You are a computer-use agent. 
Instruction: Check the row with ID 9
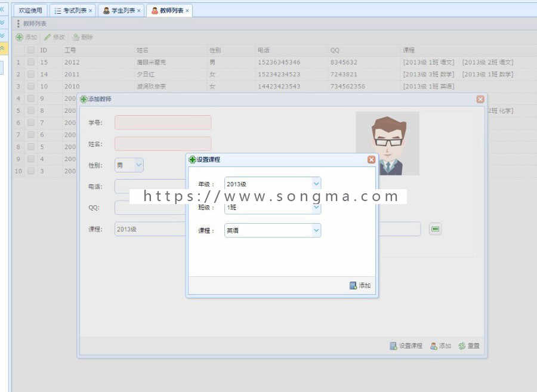point(31,98)
